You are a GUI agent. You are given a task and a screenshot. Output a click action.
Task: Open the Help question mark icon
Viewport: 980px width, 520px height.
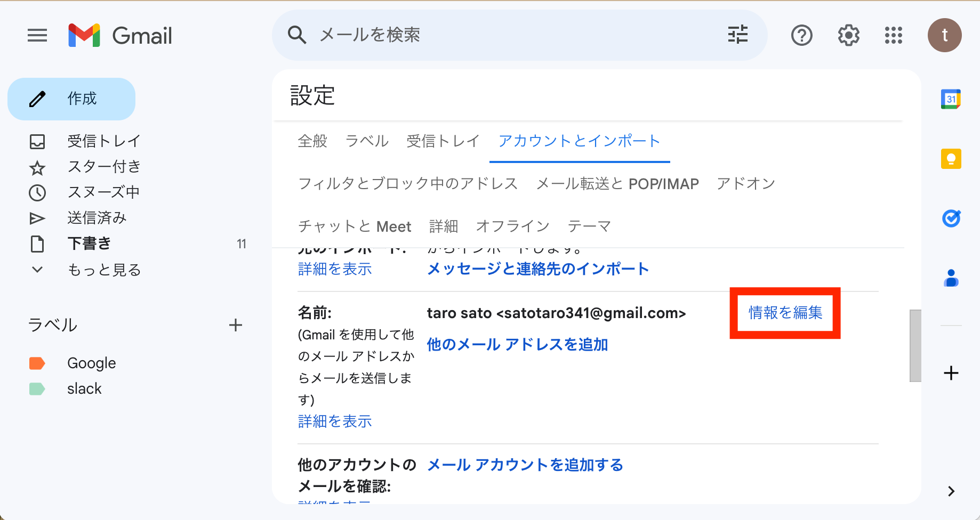point(801,36)
